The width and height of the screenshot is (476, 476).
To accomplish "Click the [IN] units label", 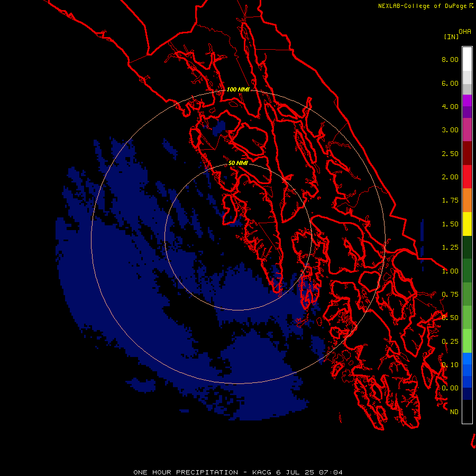I will (451, 36).
